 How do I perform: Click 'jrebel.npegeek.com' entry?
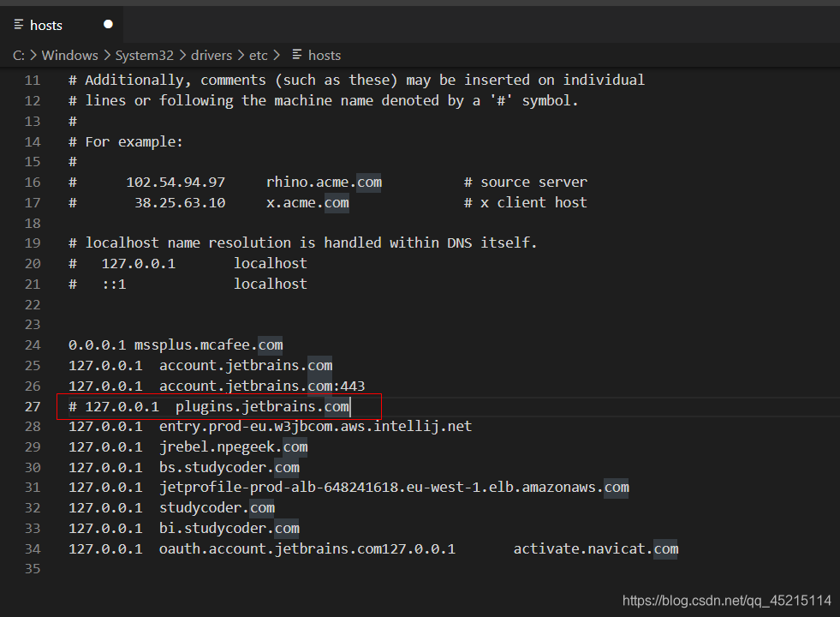pyautogui.click(x=234, y=447)
